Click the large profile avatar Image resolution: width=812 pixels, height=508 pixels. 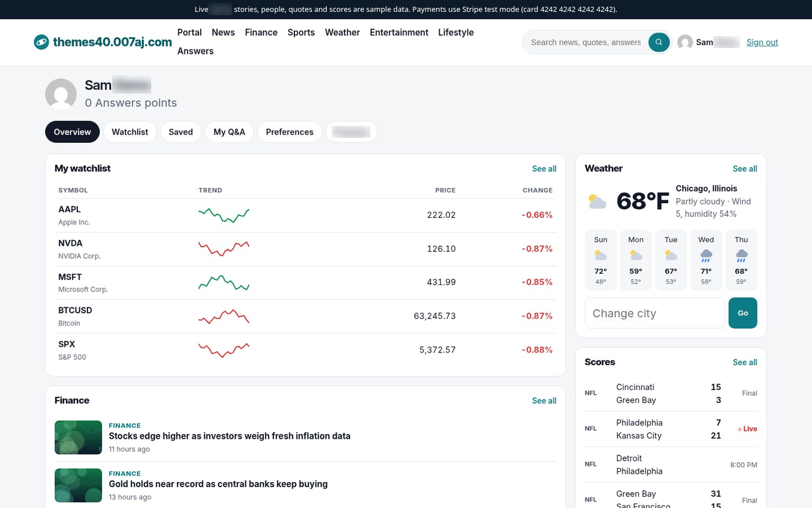tap(61, 94)
